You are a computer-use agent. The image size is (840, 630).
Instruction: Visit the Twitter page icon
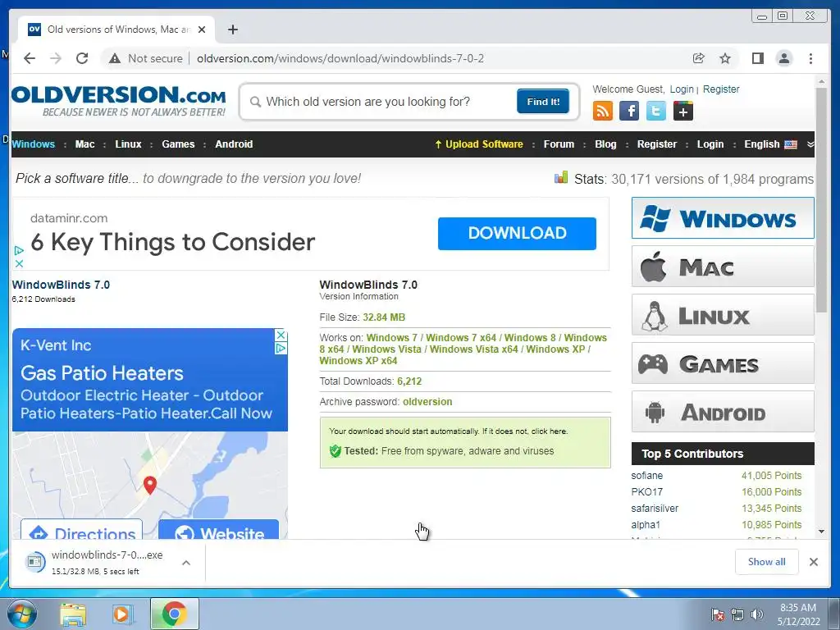656,111
